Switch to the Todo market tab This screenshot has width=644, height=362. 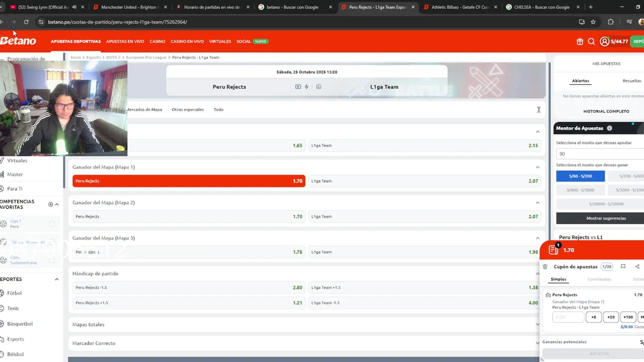(218, 110)
